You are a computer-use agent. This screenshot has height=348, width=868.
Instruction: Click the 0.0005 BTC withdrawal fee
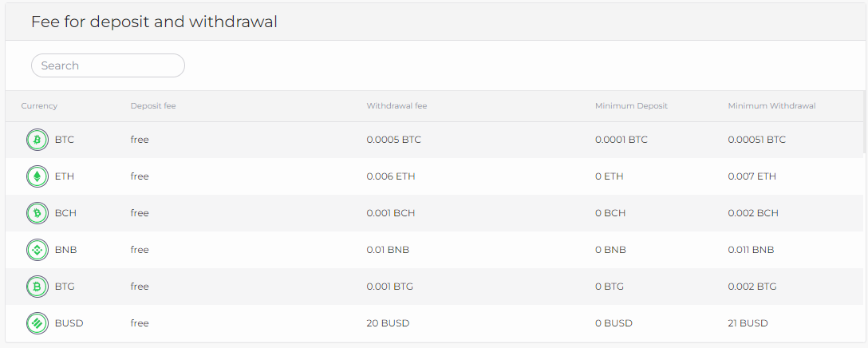point(393,140)
